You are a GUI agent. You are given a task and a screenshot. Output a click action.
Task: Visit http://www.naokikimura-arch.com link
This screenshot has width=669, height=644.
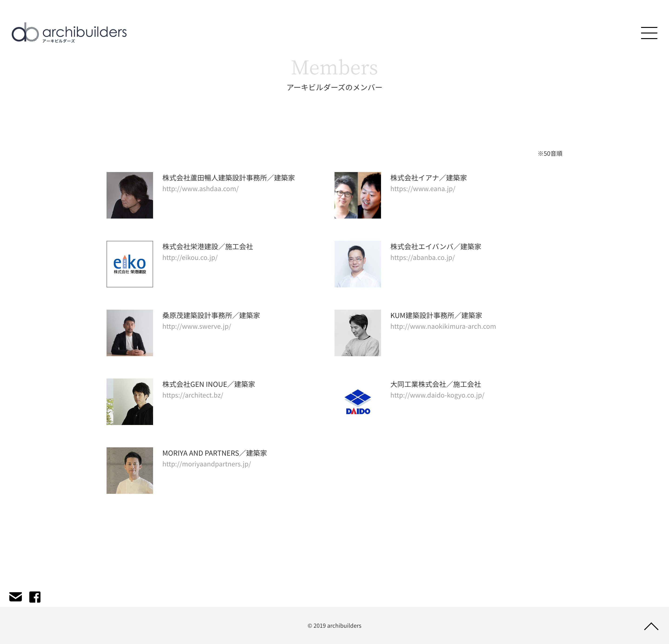443,326
